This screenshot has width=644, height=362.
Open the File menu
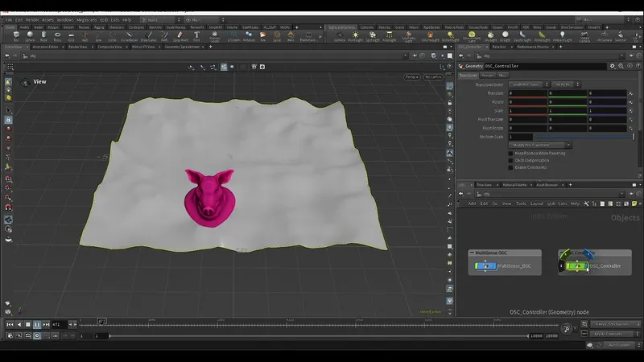coord(9,19)
